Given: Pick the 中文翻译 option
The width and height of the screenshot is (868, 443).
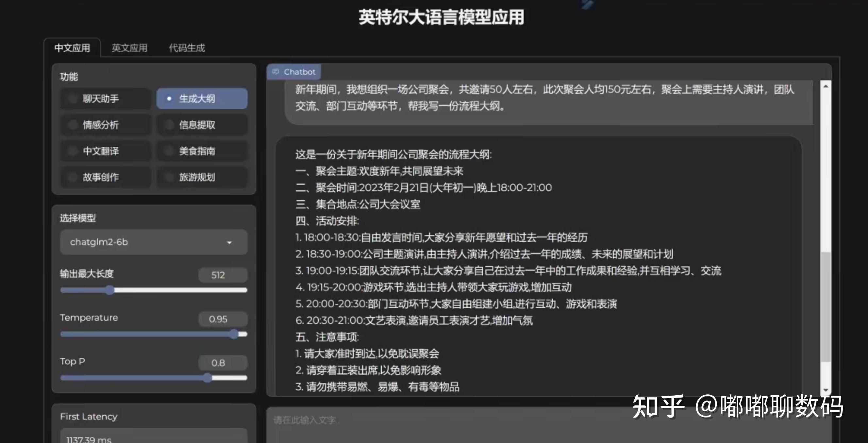Looking at the screenshot, I should tap(106, 151).
